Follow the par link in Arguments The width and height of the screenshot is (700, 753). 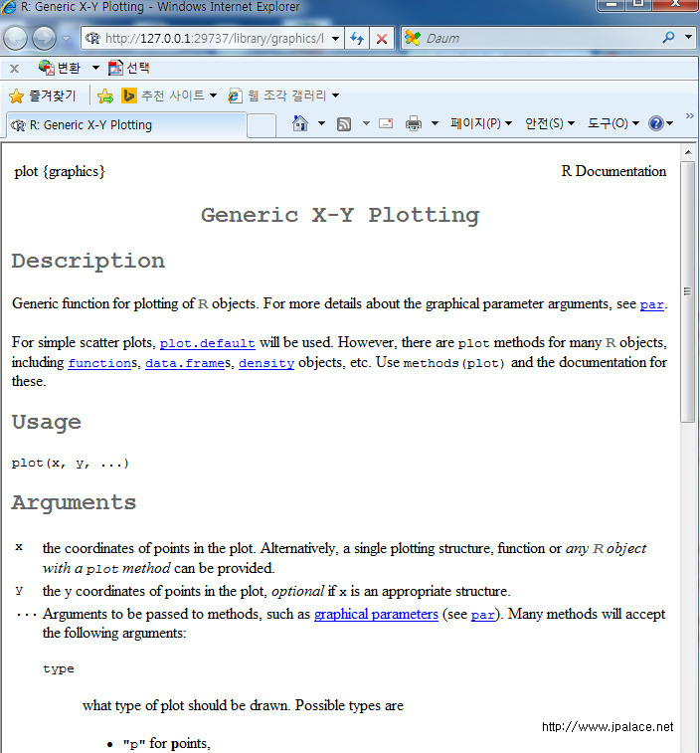coord(483,615)
